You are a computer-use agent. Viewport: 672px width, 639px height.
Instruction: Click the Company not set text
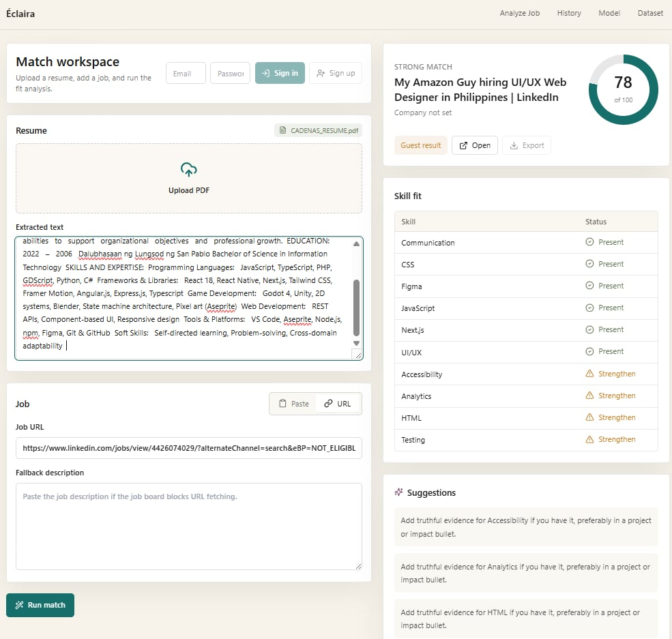(x=422, y=113)
